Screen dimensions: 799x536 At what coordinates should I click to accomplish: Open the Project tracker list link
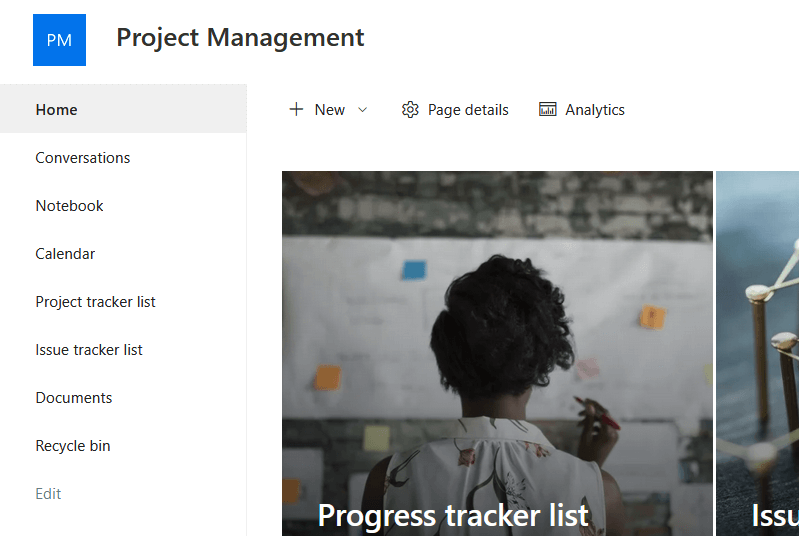click(95, 302)
